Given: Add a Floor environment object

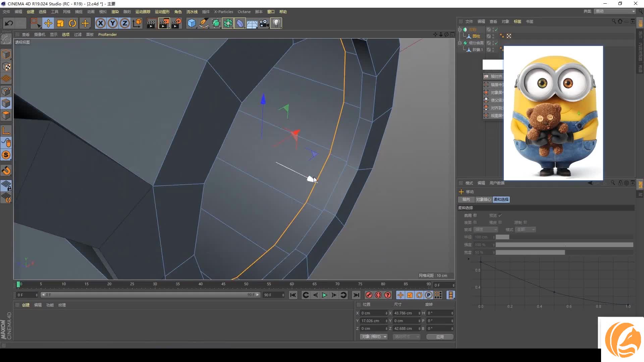Looking at the screenshot, I should pos(252,23).
